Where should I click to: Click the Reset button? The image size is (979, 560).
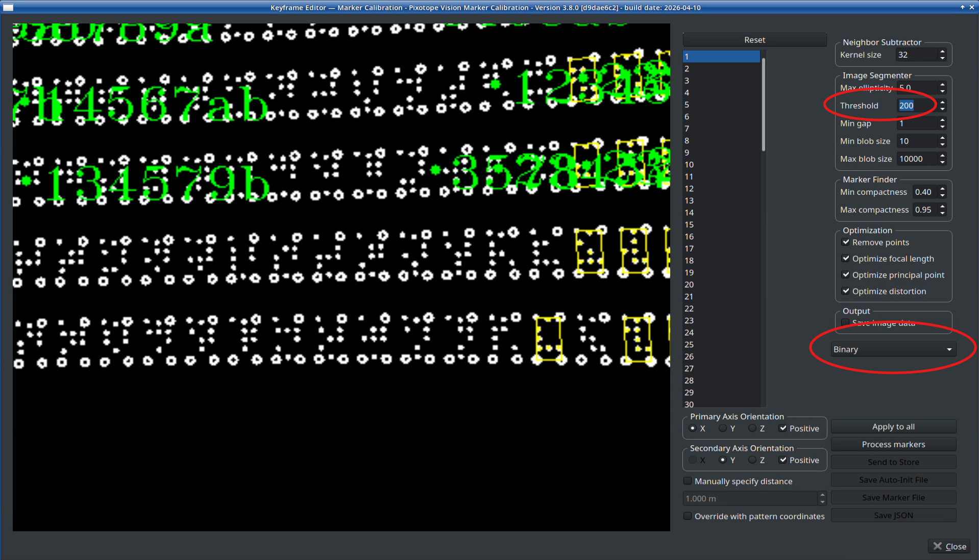[x=754, y=40]
